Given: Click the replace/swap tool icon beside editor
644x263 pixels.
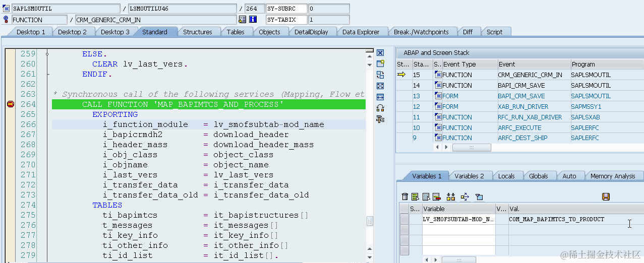Looking at the screenshot, I should click(380, 75).
